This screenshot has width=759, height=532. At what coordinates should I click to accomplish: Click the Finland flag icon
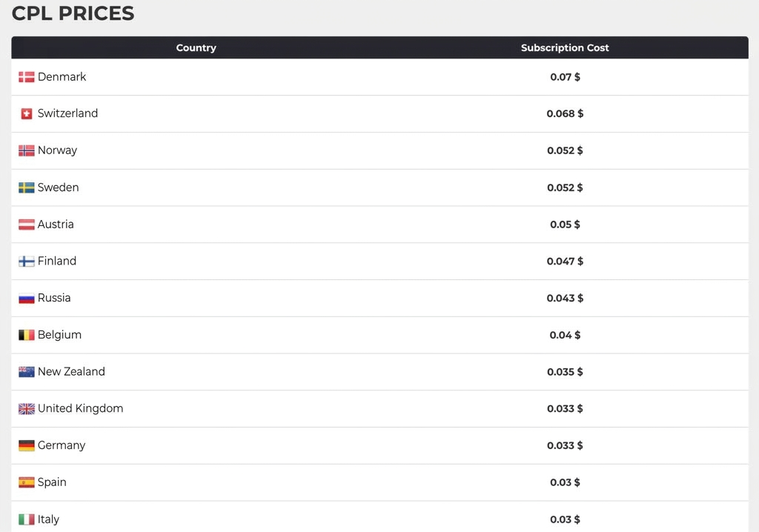tap(27, 262)
